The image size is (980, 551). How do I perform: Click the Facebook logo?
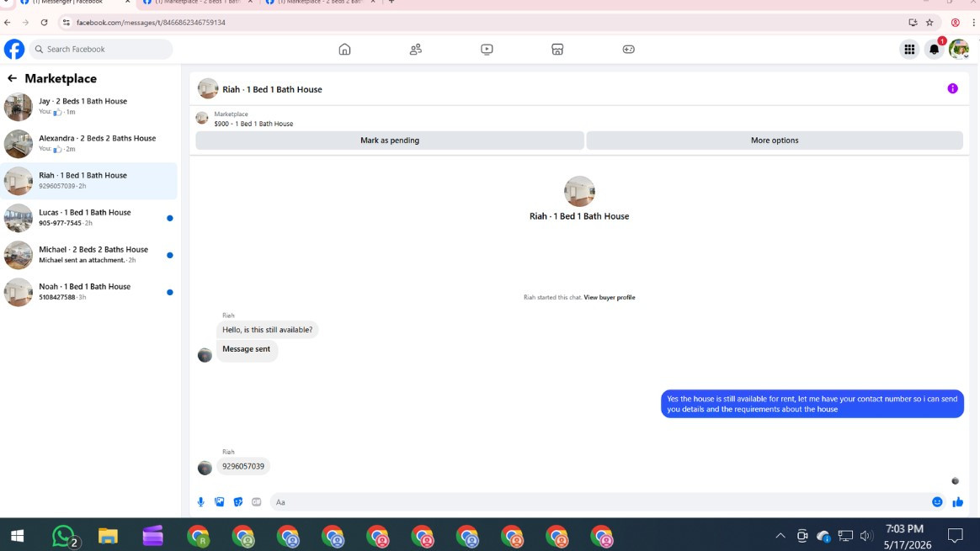[x=14, y=50]
